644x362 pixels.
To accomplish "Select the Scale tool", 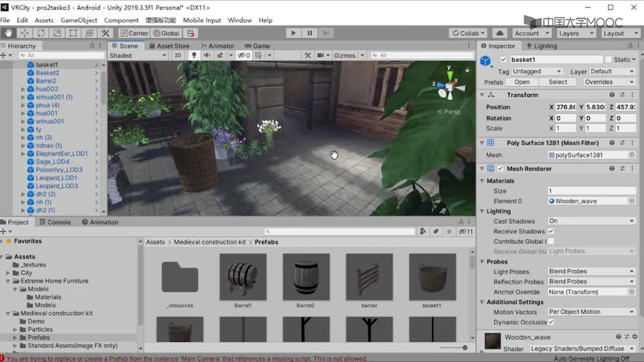I will [x=57, y=33].
